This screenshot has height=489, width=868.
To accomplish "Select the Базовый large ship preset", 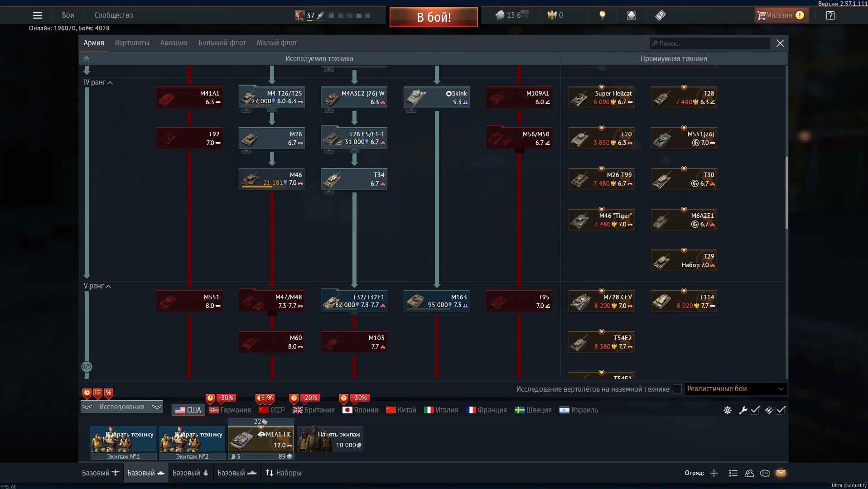I will point(191,473).
